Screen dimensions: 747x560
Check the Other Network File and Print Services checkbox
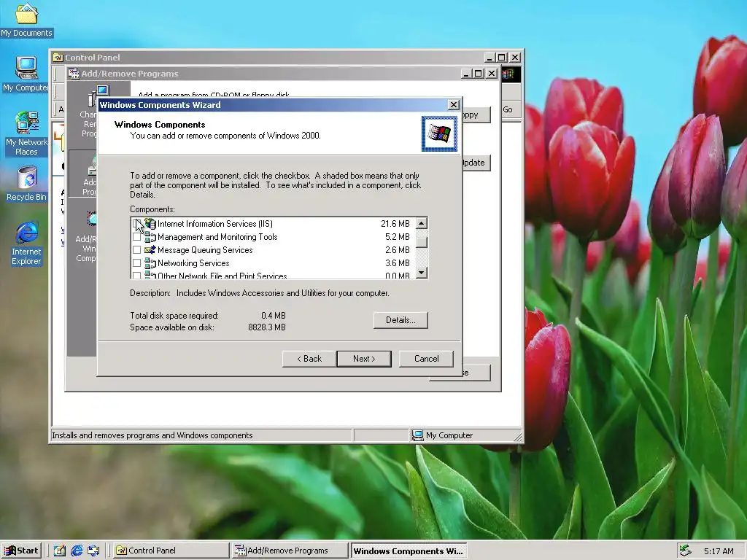[136, 275]
